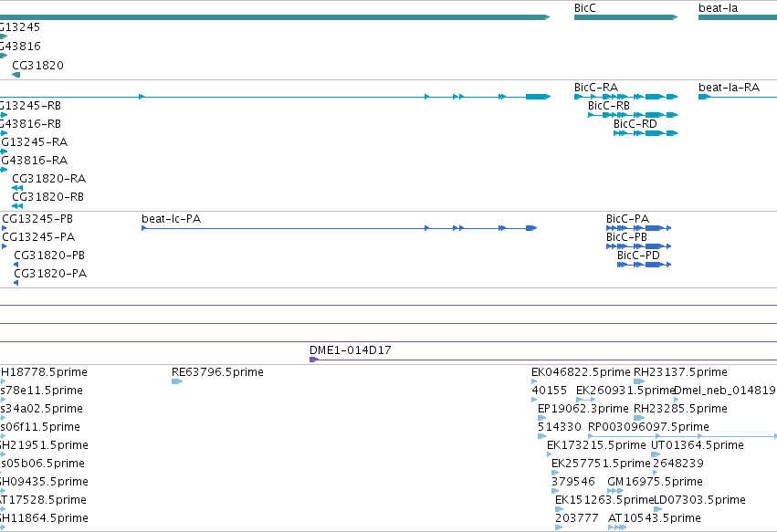This screenshot has width=777, height=532.
Task: Open the BicC-RA transcript
Action: pos(625,97)
